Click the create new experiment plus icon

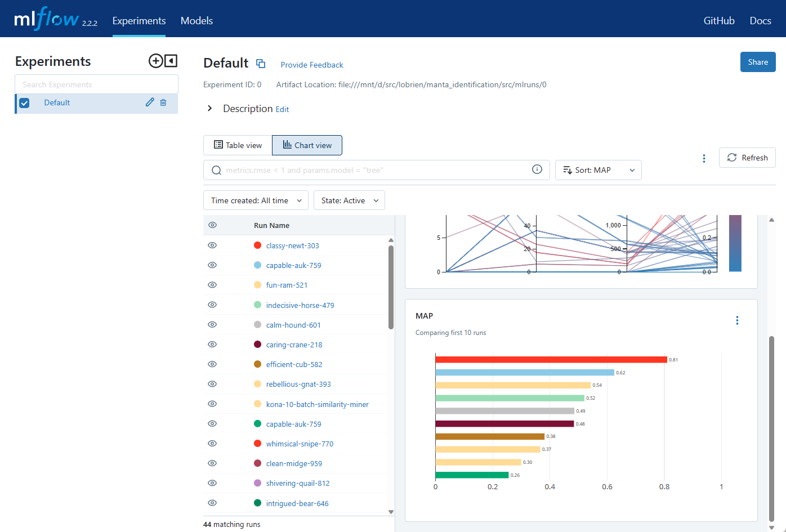(x=155, y=61)
